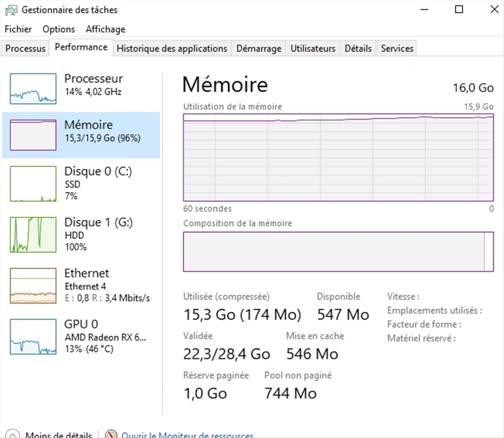Select the Mémoire usage thumbnail in sidebar
Screen dimensions: 504x438
click(33, 134)
